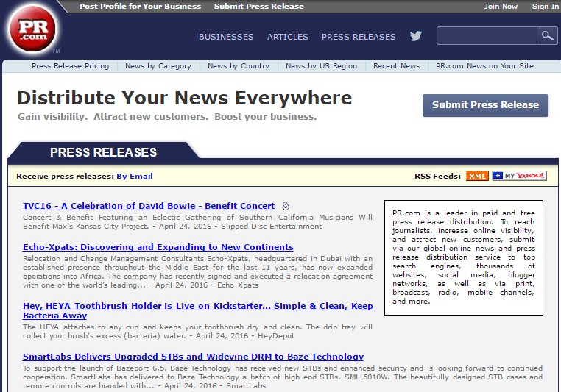Click Submit Press Release in top bar

click(x=258, y=7)
